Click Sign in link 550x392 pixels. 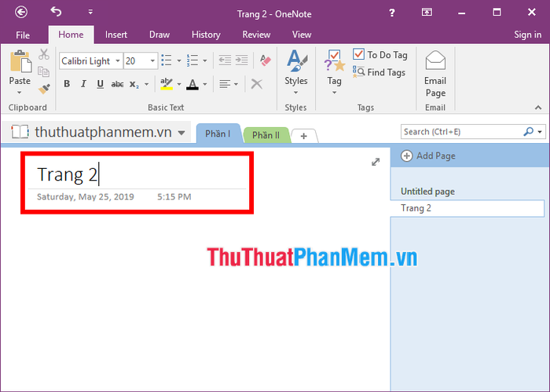(527, 35)
